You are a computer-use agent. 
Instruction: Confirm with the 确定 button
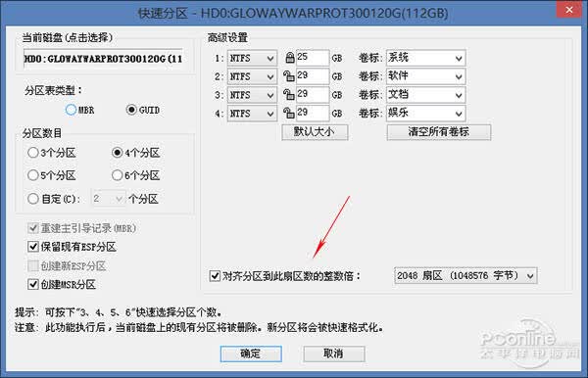(251, 354)
